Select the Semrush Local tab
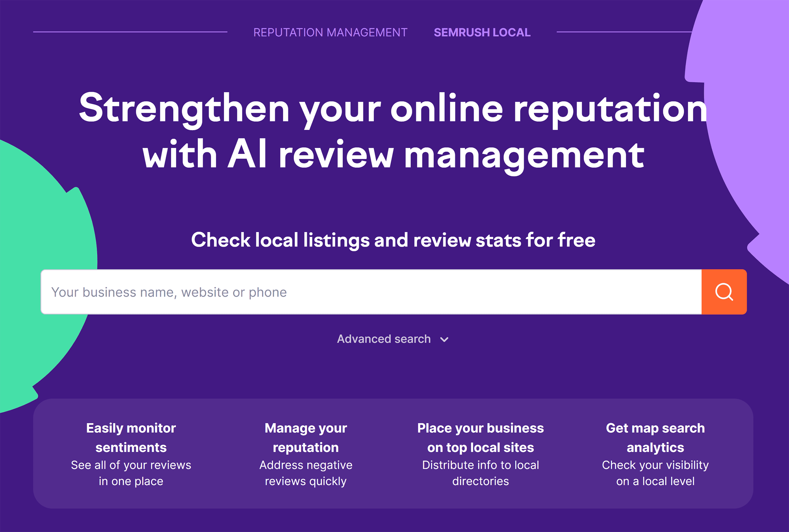 [x=482, y=32]
